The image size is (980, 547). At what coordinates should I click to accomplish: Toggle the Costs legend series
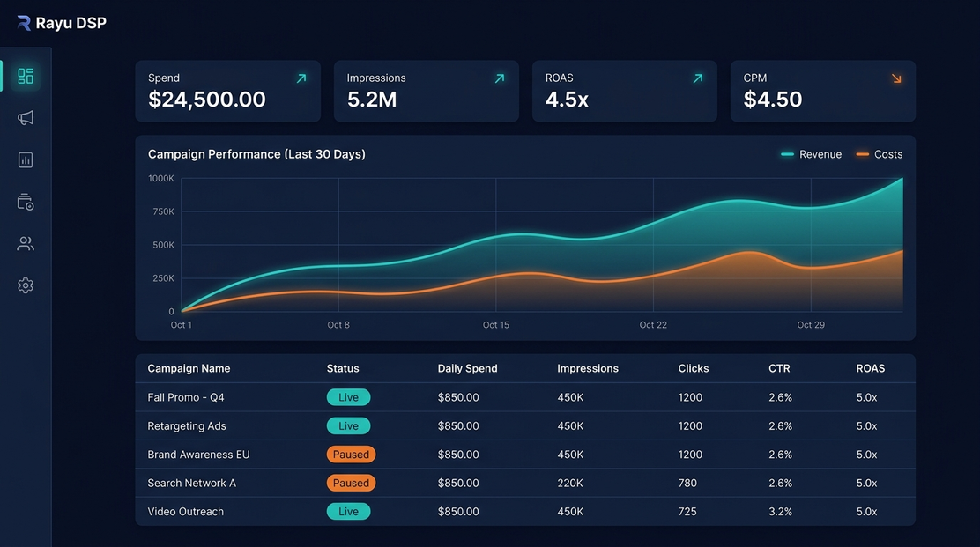[880, 154]
